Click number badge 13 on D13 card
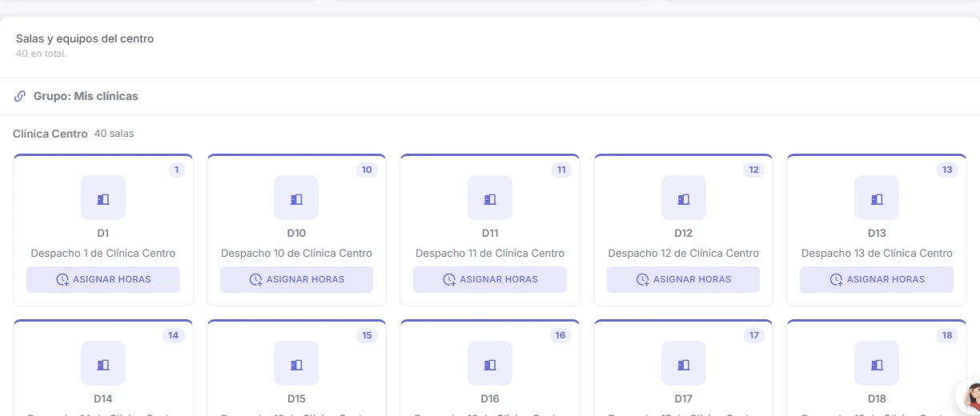The height and width of the screenshot is (416, 980). (x=947, y=170)
